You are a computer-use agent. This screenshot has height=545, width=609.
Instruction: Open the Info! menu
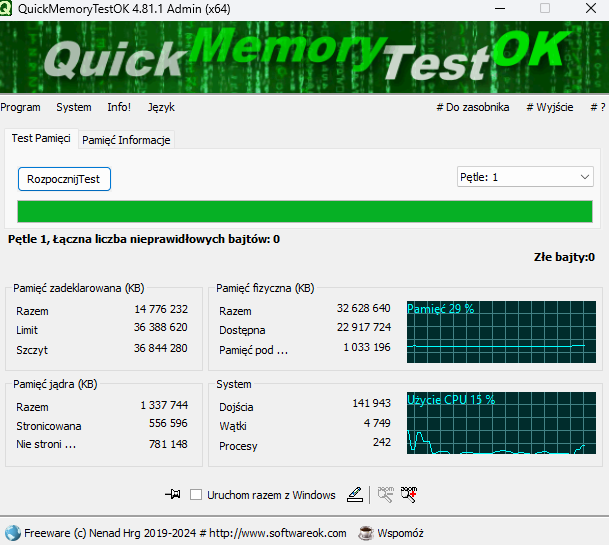click(x=119, y=107)
